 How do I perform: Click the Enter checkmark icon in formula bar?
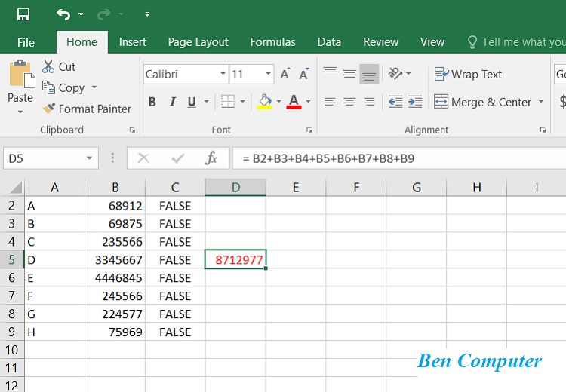pyautogui.click(x=177, y=158)
